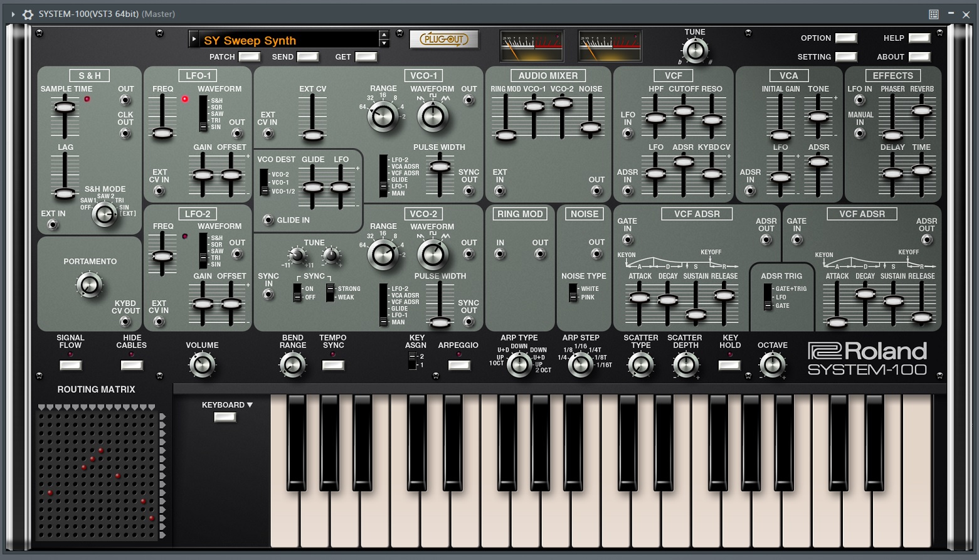
Task: Toggle NOISE TYPE white/pink switch
Action: [x=573, y=293]
